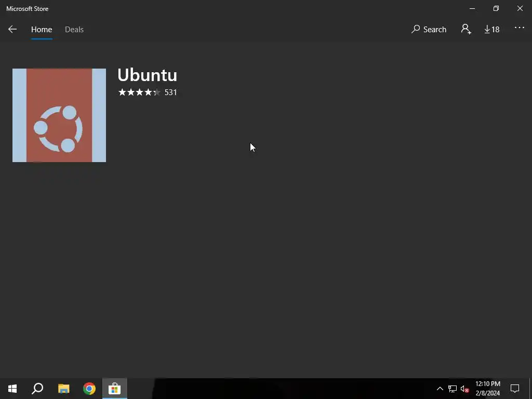Click the Ubuntu app logo thumbnail
Viewport: 532px width, 399px height.
point(59,115)
